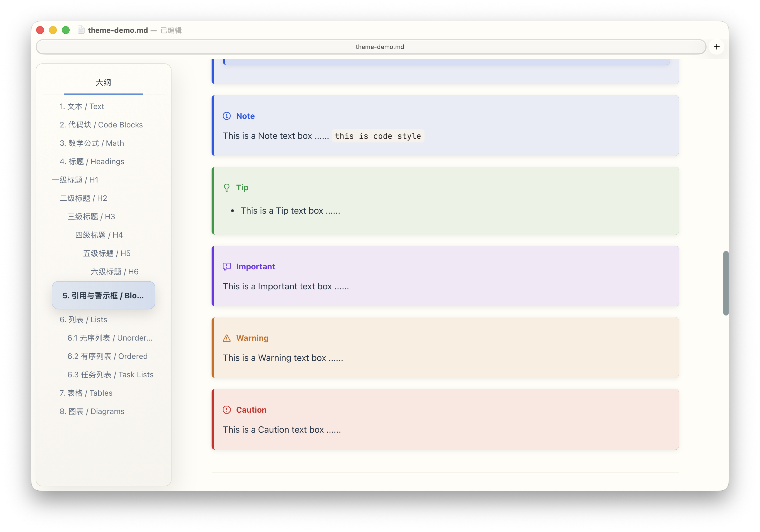Click inline code 'this is code style'

378,136
